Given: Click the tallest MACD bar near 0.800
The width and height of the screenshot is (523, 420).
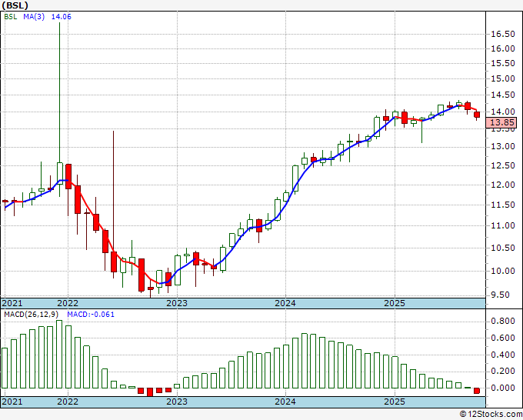Looking at the screenshot, I should (59, 354).
